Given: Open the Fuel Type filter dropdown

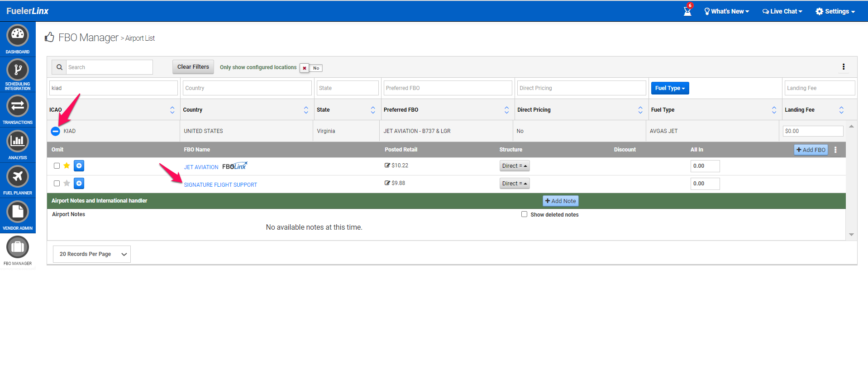Looking at the screenshot, I should tap(670, 88).
